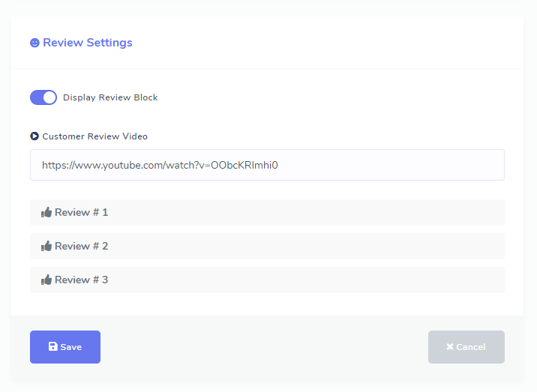Screen dimensions: 537x392
Task: Expand the Review # 2 section
Action: [267, 247]
